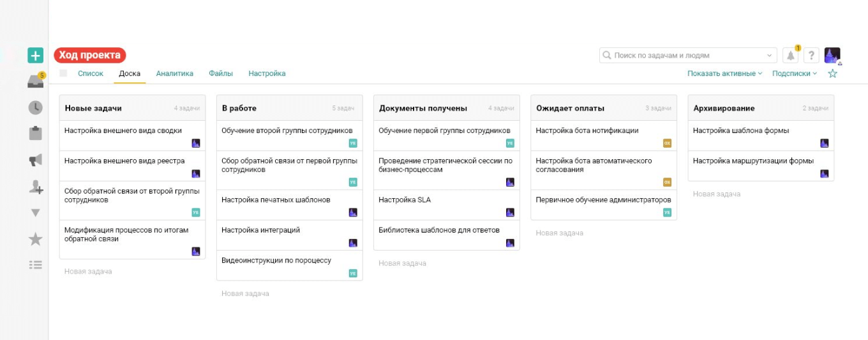Click assignee badge on Обучение первой группы card
868x340 pixels.
click(x=510, y=143)
